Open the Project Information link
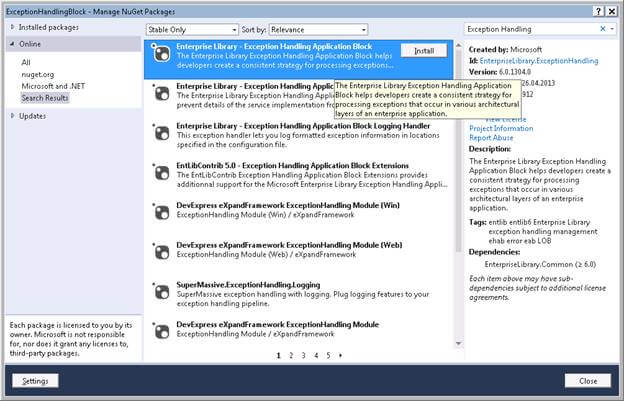This screenshot has height=401, width=624. [501, 128]
